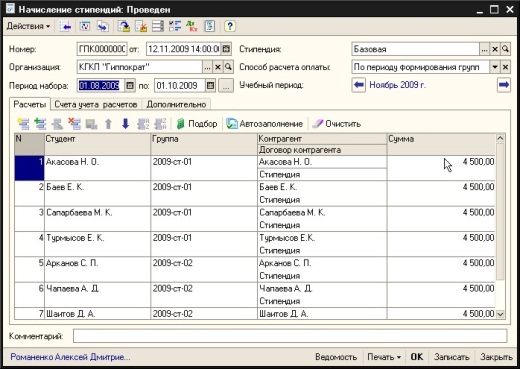Expand Способ расчета оплаты dropdown
Screen dimensions: 520x369
pos(495,67)
